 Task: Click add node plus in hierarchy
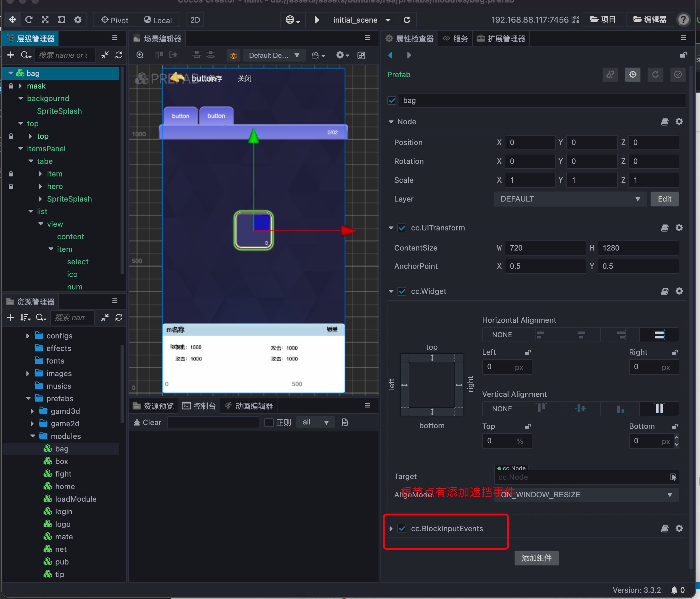[10, 55]
